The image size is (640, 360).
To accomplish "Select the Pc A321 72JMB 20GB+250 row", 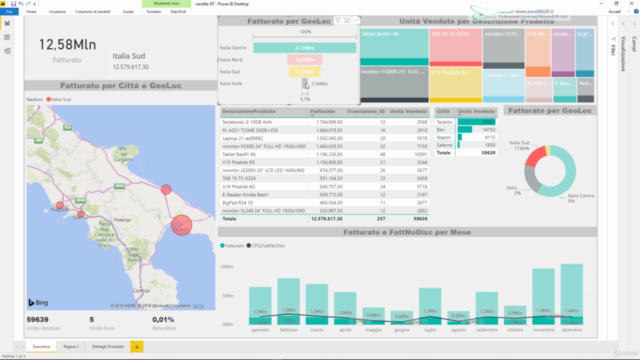I will pyautogui.click(x=325, y=130).
